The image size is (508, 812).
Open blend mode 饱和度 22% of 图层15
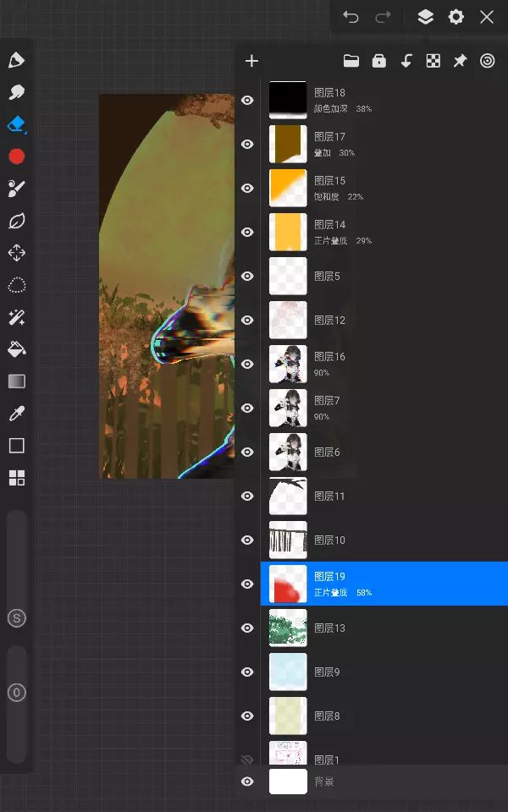pyautogui.click(x=339, y=197)
